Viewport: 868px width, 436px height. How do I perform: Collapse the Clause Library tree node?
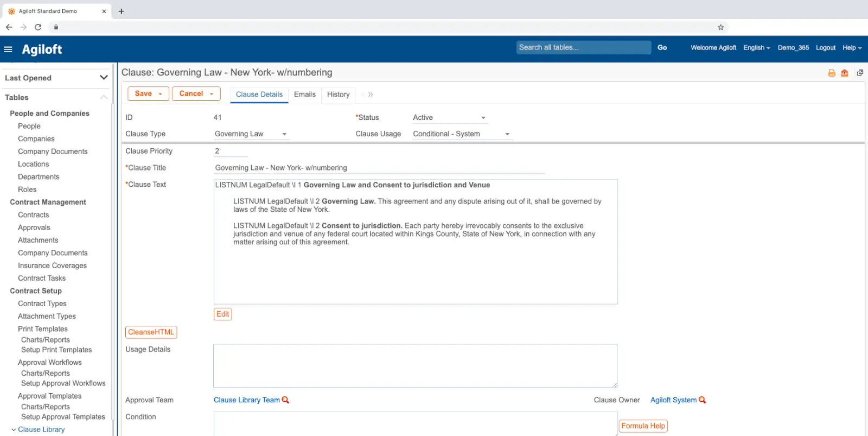13,429
